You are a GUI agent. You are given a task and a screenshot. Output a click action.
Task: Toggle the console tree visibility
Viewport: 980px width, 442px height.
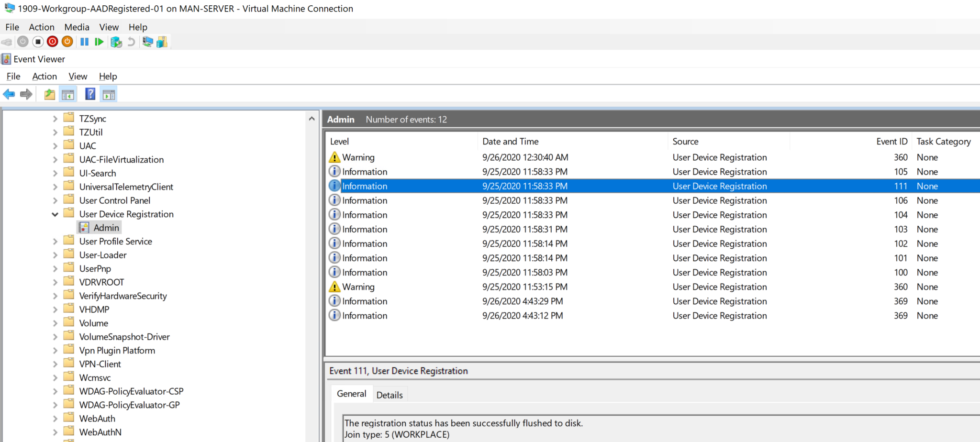click(x=68, y=94)
